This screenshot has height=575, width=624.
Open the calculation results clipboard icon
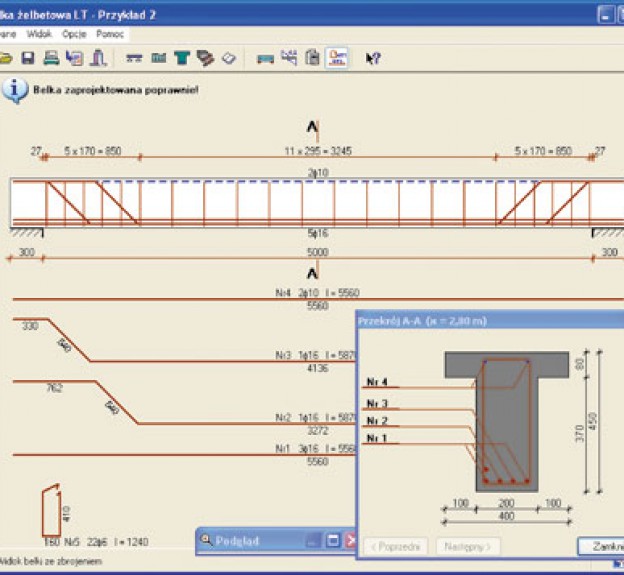point(312,58)
